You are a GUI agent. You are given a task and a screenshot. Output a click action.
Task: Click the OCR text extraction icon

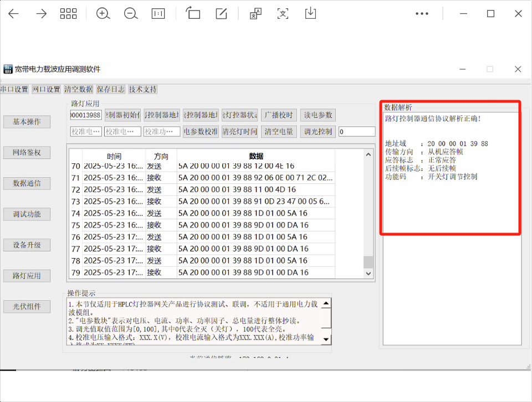point(283,13)
